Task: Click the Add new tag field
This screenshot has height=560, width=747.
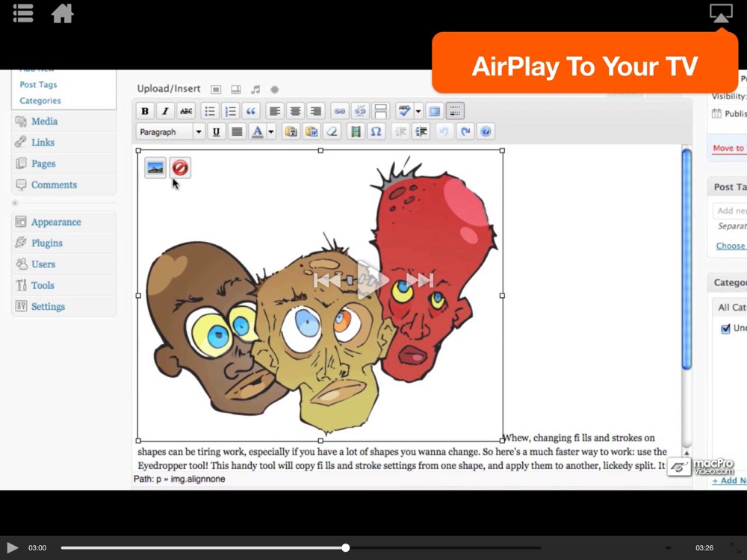Action: tap(730, 211)
